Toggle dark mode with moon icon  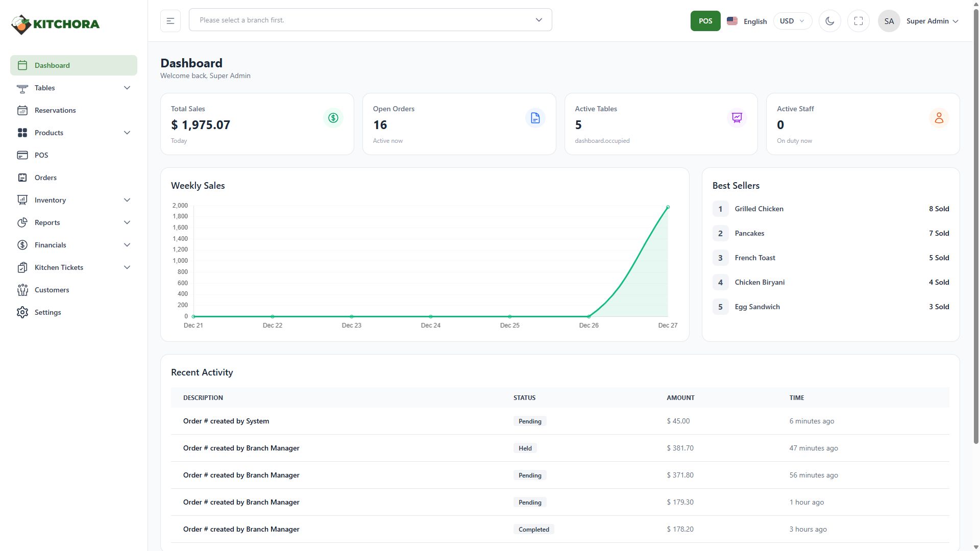coord(829,21)
